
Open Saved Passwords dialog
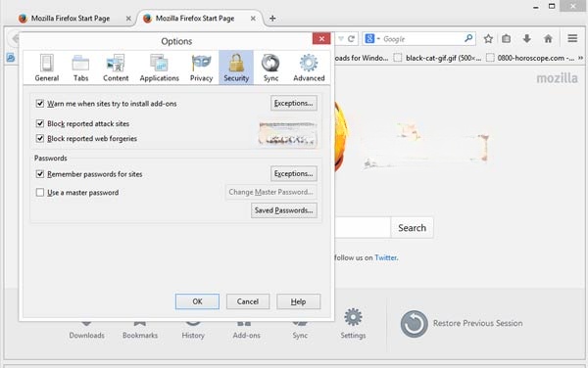[x=284, y=210]
